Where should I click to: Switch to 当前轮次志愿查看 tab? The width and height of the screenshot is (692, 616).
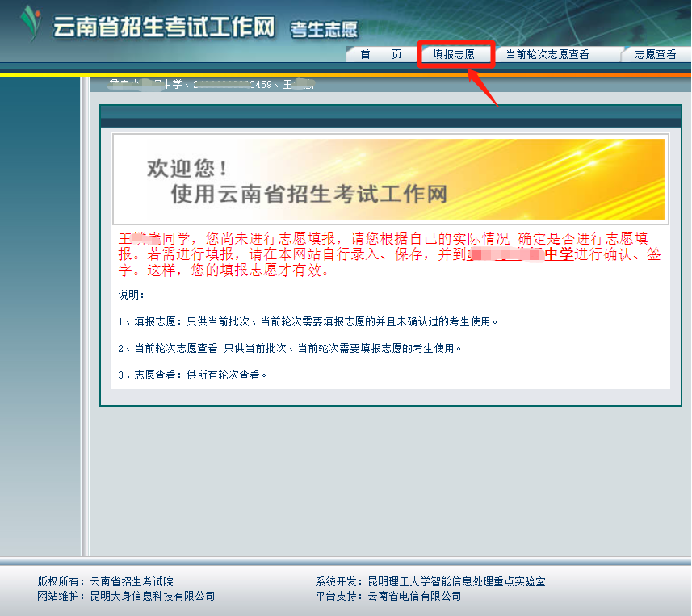point(547,55)
